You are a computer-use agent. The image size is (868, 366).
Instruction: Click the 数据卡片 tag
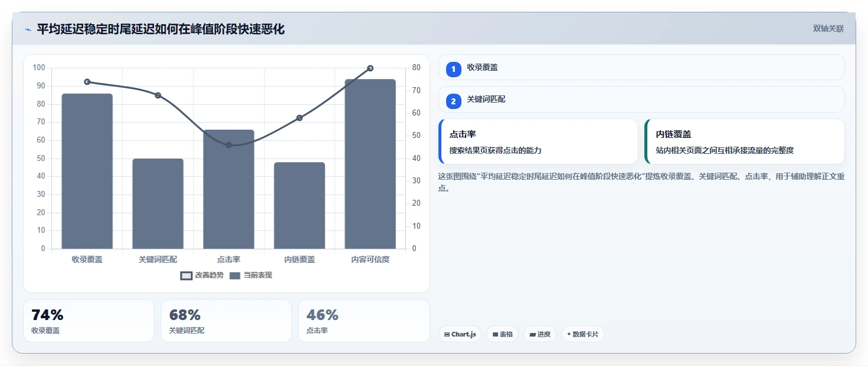[582, 334]
